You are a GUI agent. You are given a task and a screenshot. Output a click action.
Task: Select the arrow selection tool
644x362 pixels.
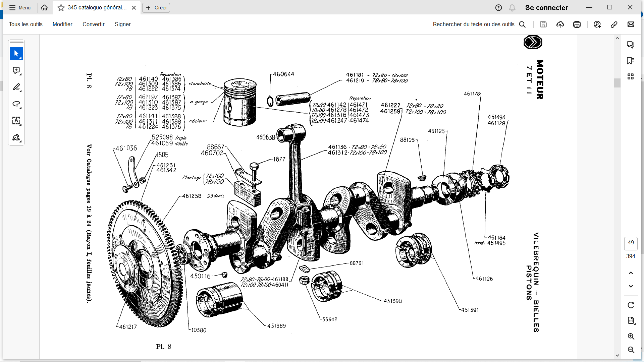[16, 54]
